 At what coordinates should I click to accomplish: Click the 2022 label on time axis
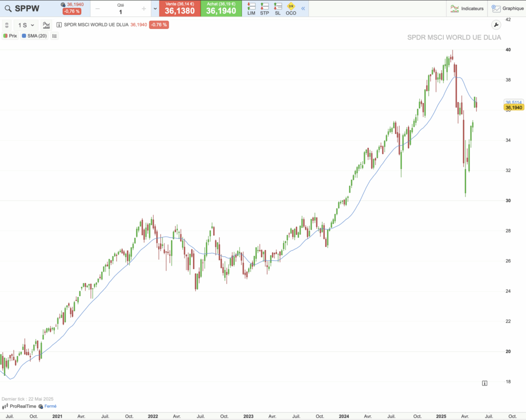(153, 416)
